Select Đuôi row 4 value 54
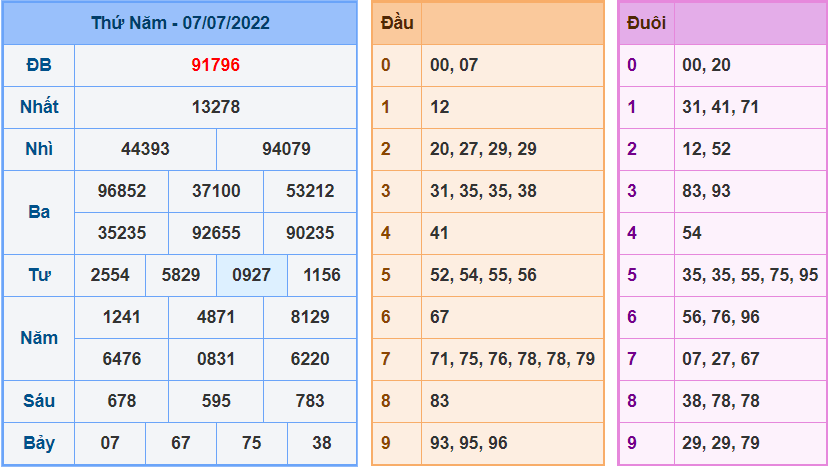 (x=692, y=233)
